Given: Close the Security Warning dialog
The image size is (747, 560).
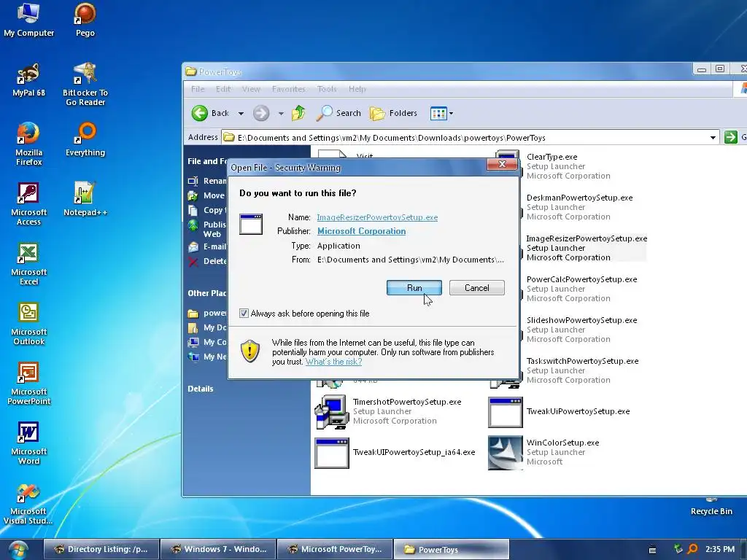Looking at the screenshot, I should point(502,164).
